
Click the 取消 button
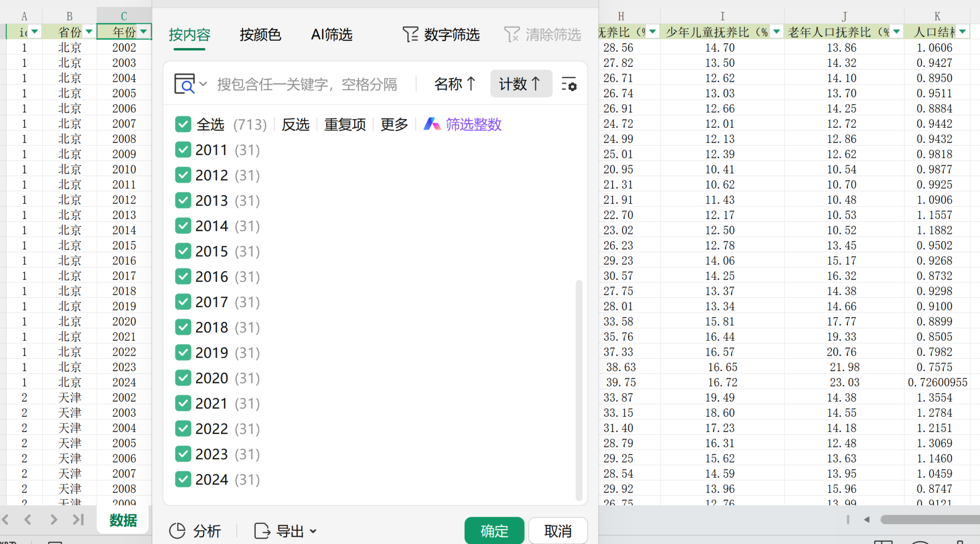click(x=558, y=531)
